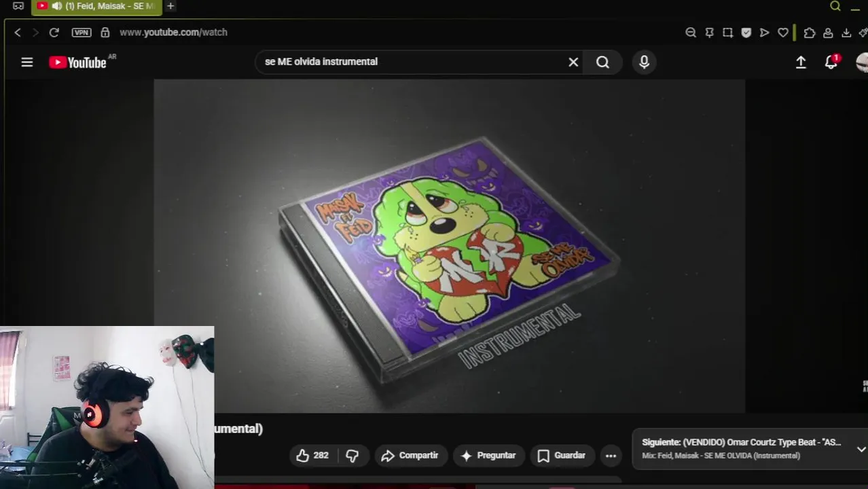Open the browser profile icon
Viewport: 868px width, 489px height.
(x=828, y=32)
